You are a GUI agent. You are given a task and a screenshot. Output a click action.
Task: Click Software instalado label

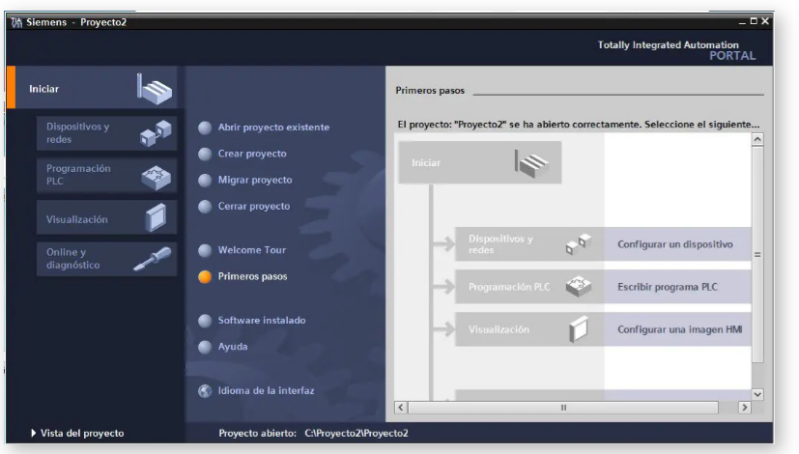[x=262, y=321]
